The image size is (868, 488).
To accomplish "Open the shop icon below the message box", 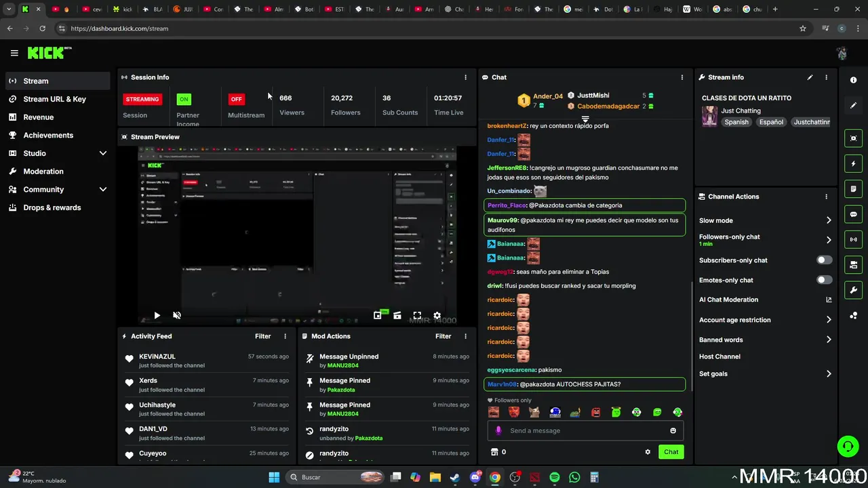I will point(494,452).
